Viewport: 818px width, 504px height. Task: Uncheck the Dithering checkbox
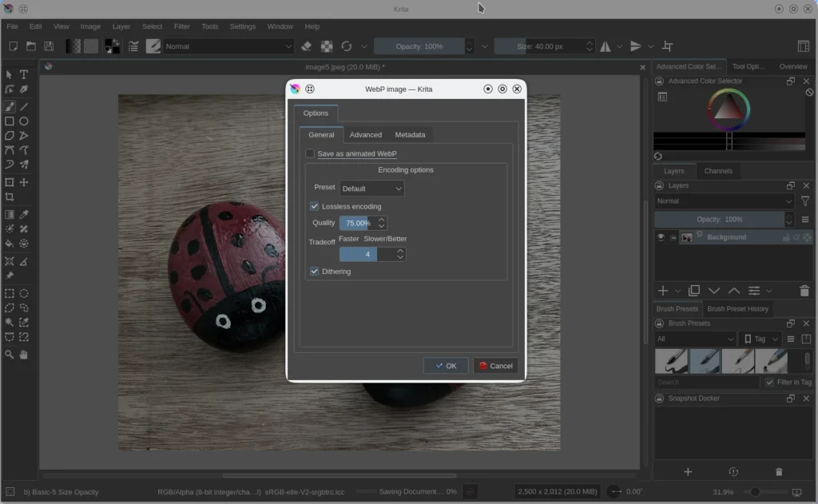click(314, 272)
